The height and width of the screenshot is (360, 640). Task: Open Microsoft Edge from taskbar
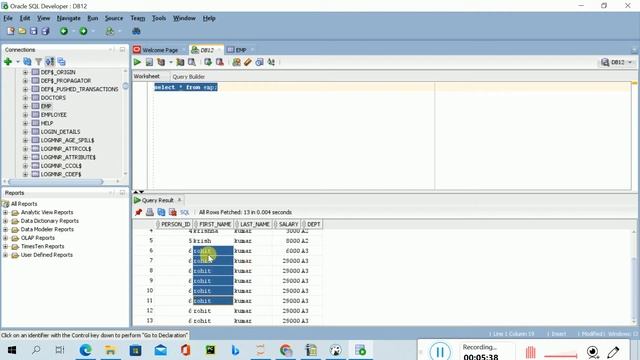pos(85,350)
